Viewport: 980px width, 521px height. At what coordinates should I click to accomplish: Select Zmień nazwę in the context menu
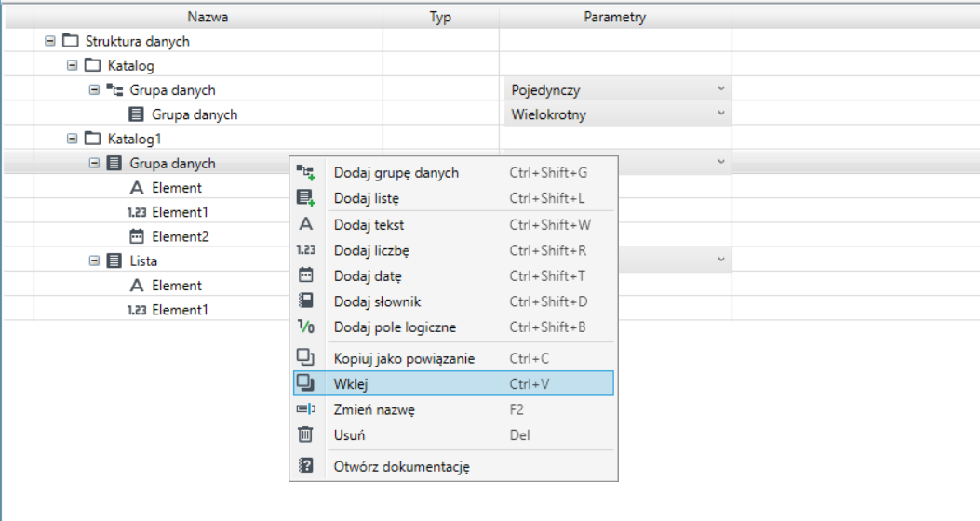coord(453,409)
